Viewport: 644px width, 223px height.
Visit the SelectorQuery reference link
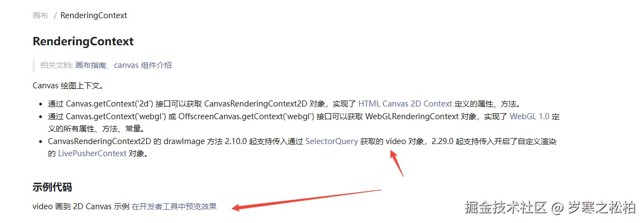[332, 141]
